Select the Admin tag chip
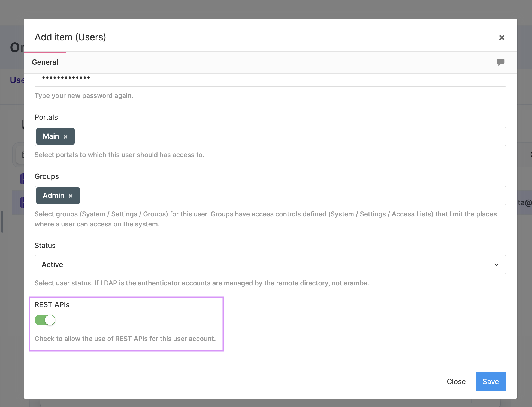This screenshot has width=532, height=407. (x=53, y=196)
